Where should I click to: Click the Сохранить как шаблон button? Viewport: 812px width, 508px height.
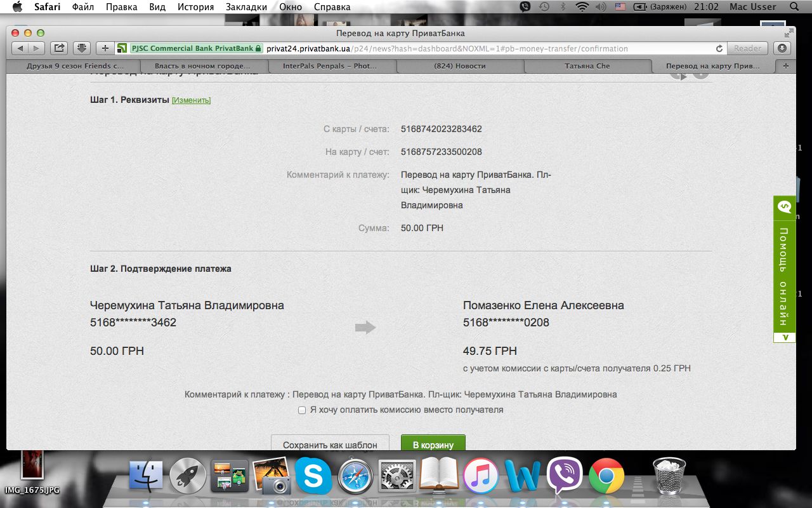[330, 443]
